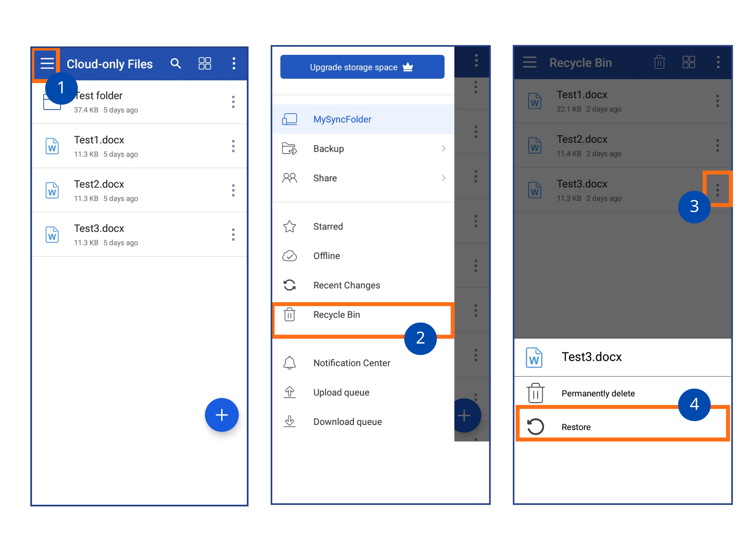The width and height of the screenshot is (756, 534).
Task: Open Notification Center from the drawer
Action: pyautogui.click(x=363, y=363)
